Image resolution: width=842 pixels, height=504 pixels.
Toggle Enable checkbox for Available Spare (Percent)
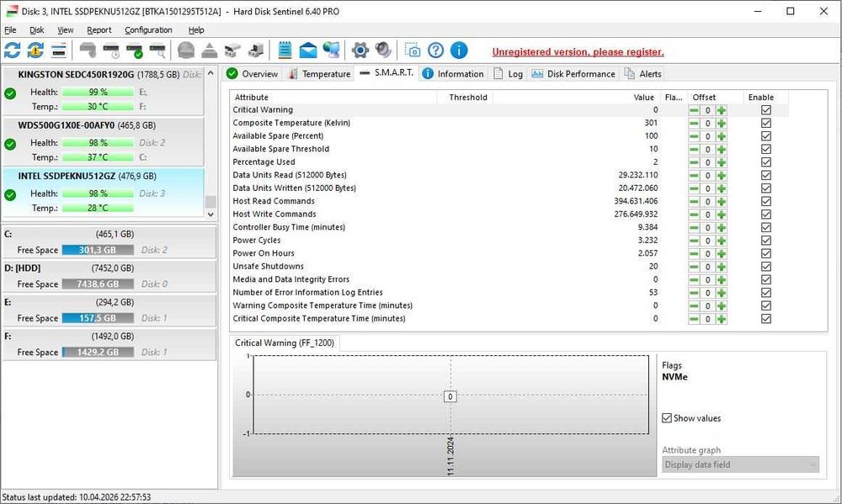tap(766, 135)
